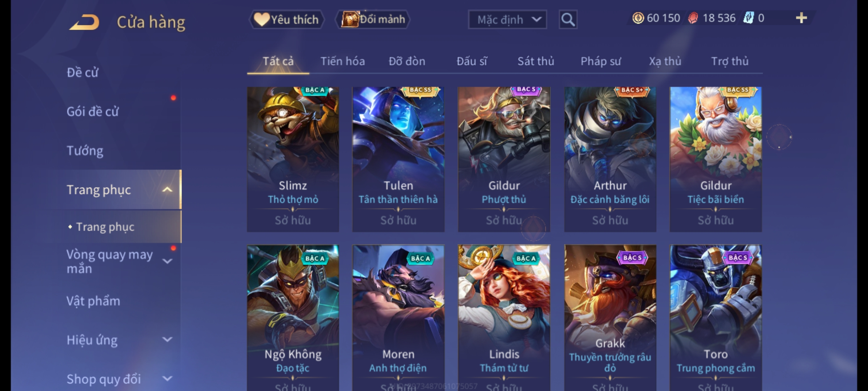Tap the blue voucher currency icon

tap(748, 18)
